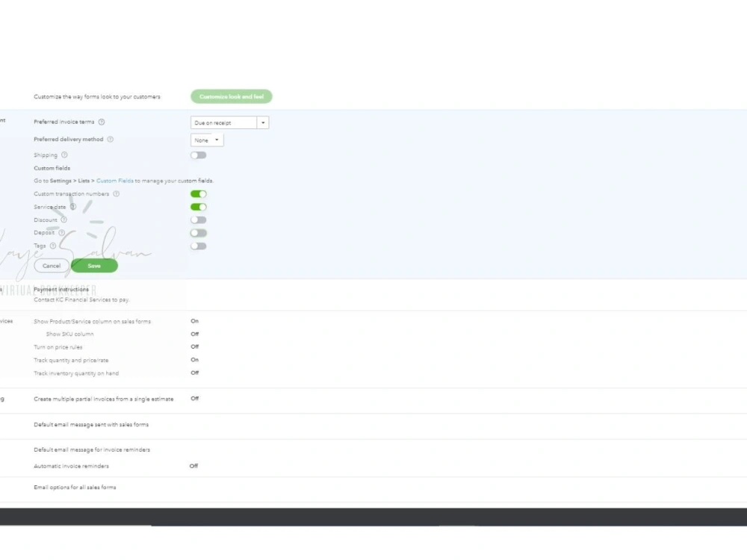Click Track inventory quantity on hand row

click(76, 373)
